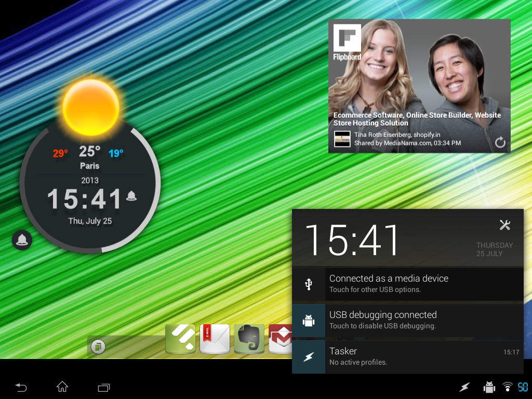
Task: Tap 'Touch to disable USB debugging.' text
Action: 382,326
